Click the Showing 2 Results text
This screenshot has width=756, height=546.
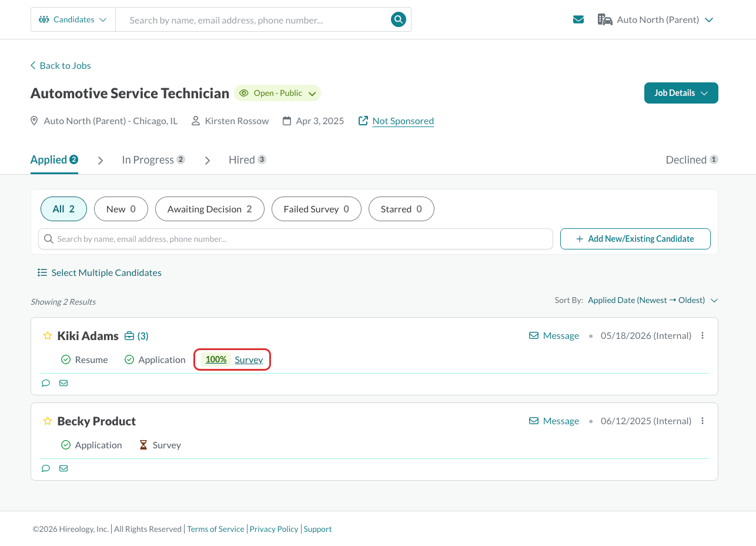tap(63, 301)
